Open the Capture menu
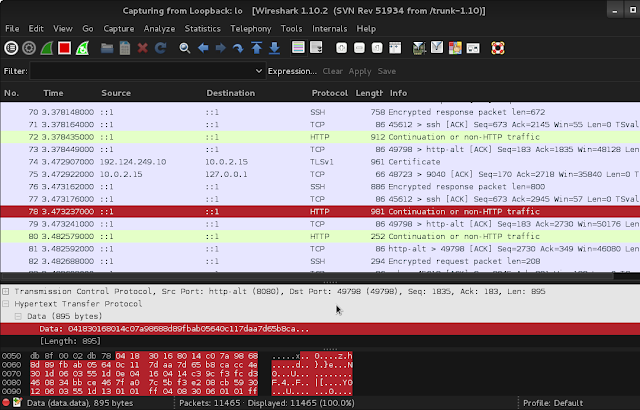 pos(119,29)
